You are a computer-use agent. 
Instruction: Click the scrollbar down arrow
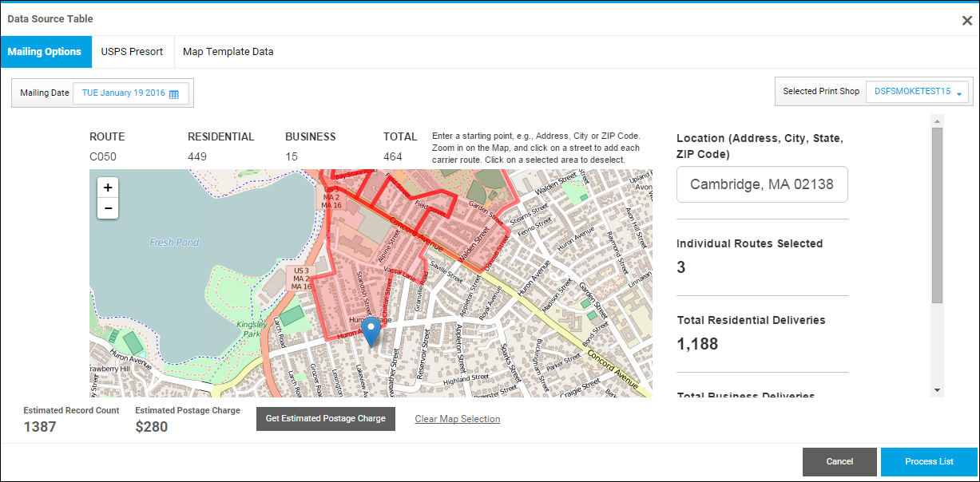tap(937, 390)
